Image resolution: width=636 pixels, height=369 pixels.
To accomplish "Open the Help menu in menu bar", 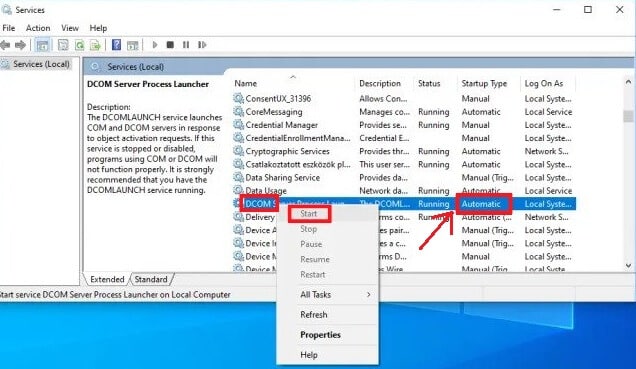I will tap(98, 28).
